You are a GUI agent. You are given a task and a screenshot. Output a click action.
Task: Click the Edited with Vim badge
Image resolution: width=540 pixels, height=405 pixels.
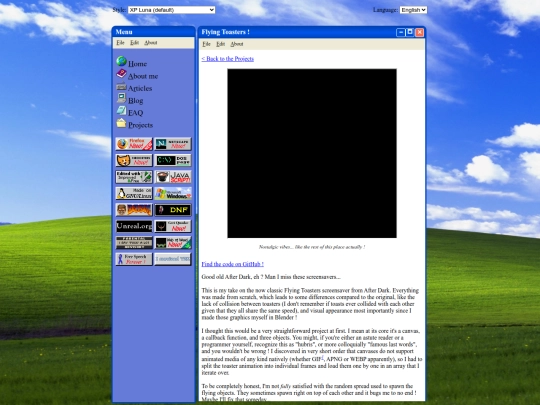[x=134, y=177]
